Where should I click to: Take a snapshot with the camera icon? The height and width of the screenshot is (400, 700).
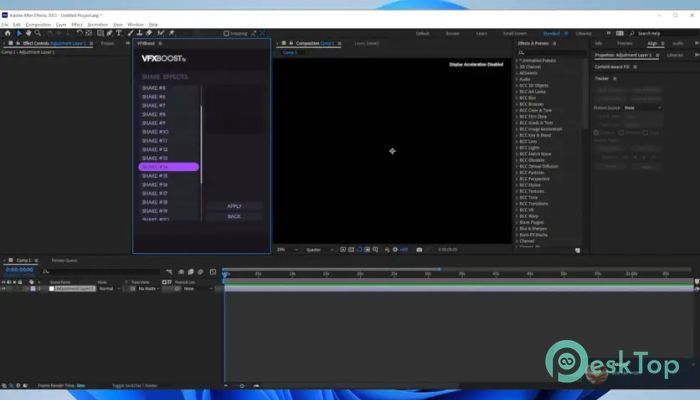(419, 250)
